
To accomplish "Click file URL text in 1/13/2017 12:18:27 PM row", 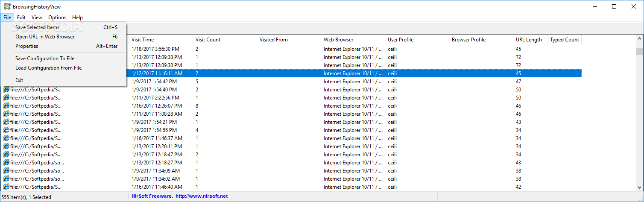I will pos(37,163).
